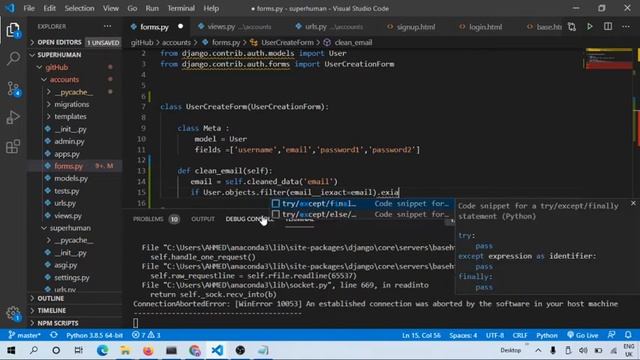
Task: Open Source Control view in activity bar
Action: point(13,88)
